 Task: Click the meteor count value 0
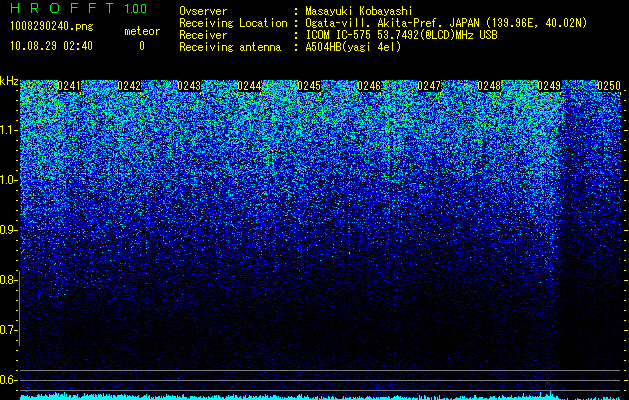pyautogui.click(x=142, y=46)
